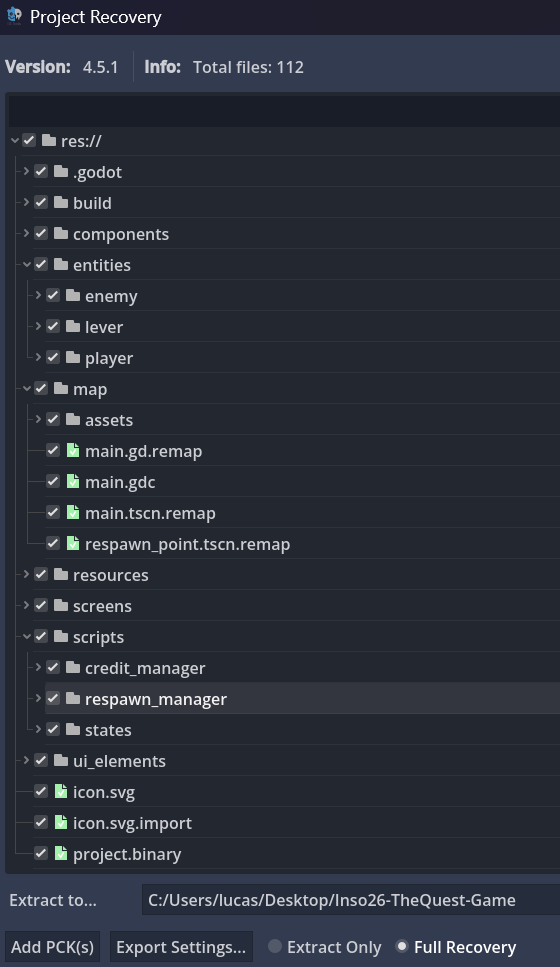Click the Project Recovery window app icon
Screen dimensions: 560x967
coord(14,15)
